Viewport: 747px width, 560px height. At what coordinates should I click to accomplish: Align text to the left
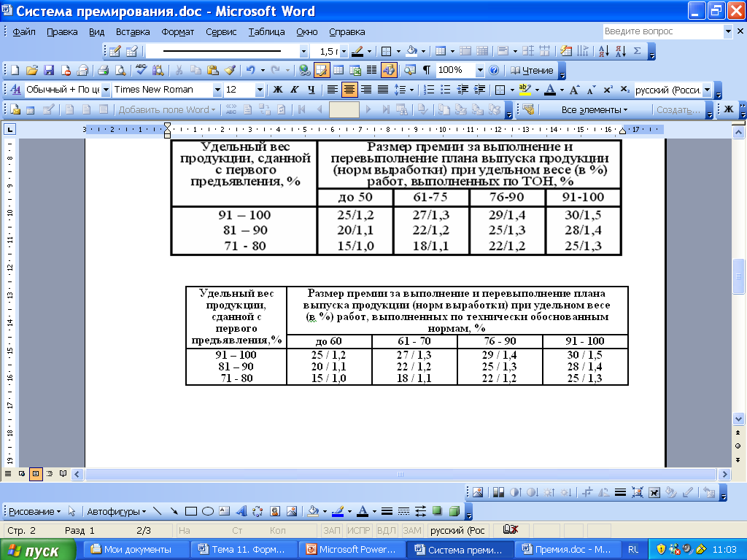[332, 90]
